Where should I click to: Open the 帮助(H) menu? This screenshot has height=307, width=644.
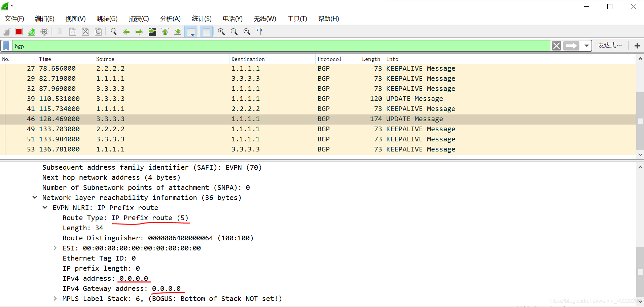(x=328, y=19)
